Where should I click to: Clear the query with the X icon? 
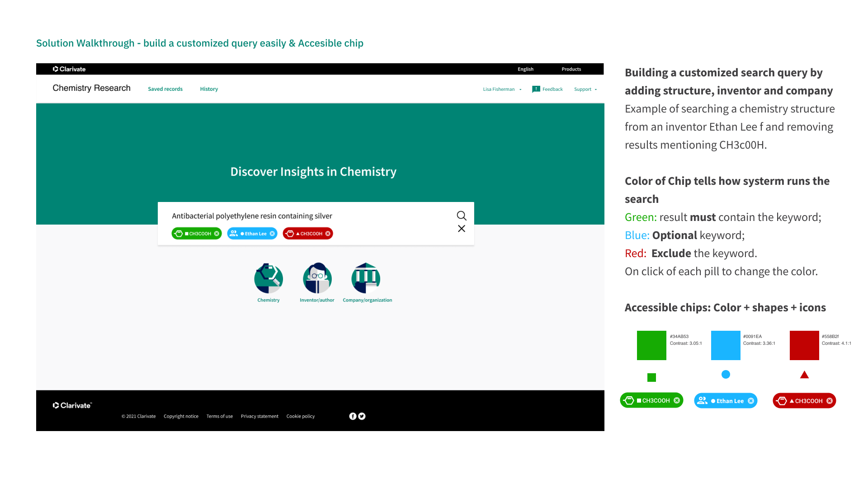tap(461, 229)
